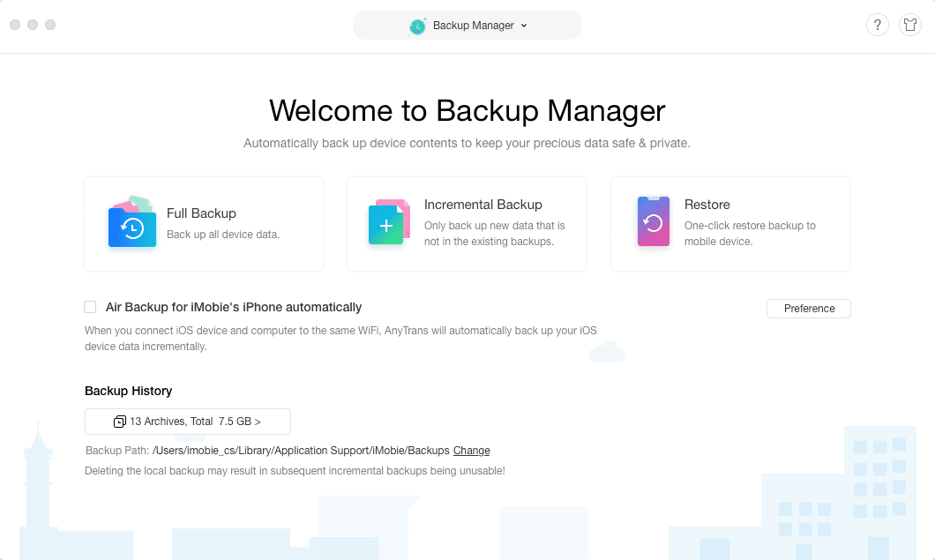The height and width of the screenshot is (560, 935).
Task: Click the Restore circular arrow icon
Action: tap(653, 222)
